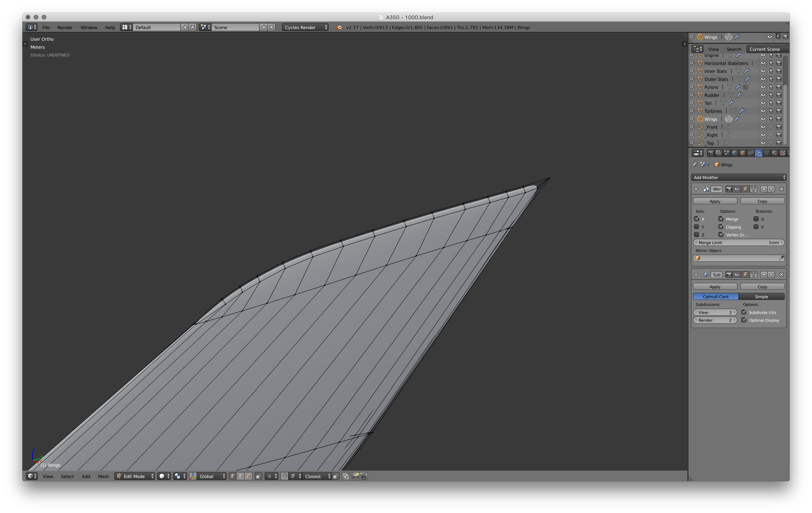Image resolution: width=812 pixels, height=513 pixels.
Task: Open viewport shading mode dropdown
Action: pos(164,476)
